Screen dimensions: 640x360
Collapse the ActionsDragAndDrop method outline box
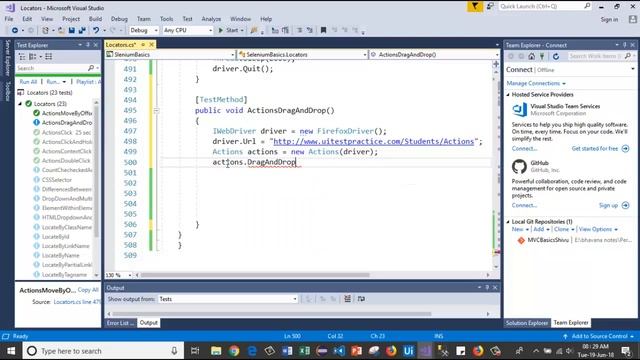coord(156,111)
